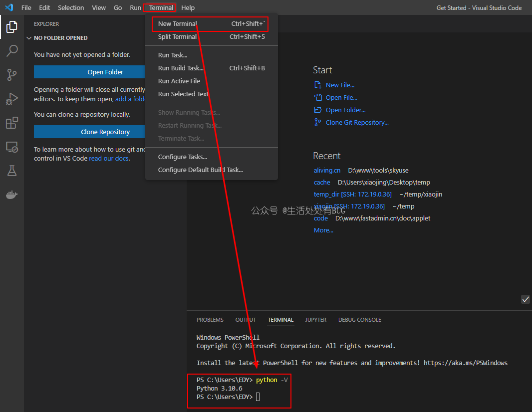Image resolution: width=532 pixels, height=412 pixels.
Task: Switch to the JUPYTER panel tab
Action: pos(315,320)
